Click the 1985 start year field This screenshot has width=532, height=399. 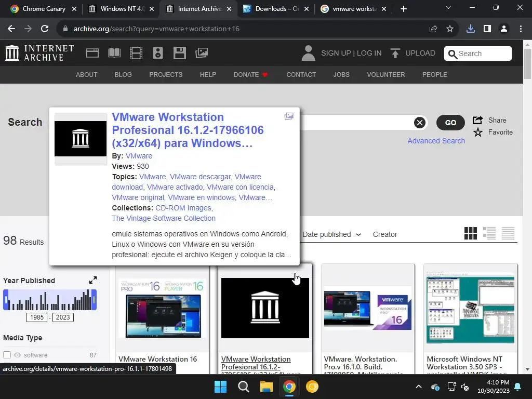37,317
